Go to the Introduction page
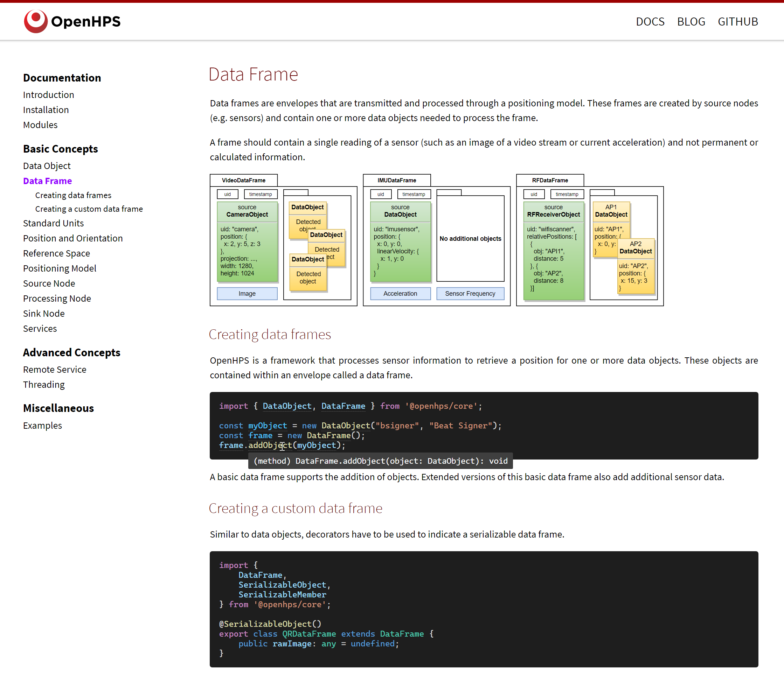This screenshot has width=784, height=680. [x=49, y=95]
